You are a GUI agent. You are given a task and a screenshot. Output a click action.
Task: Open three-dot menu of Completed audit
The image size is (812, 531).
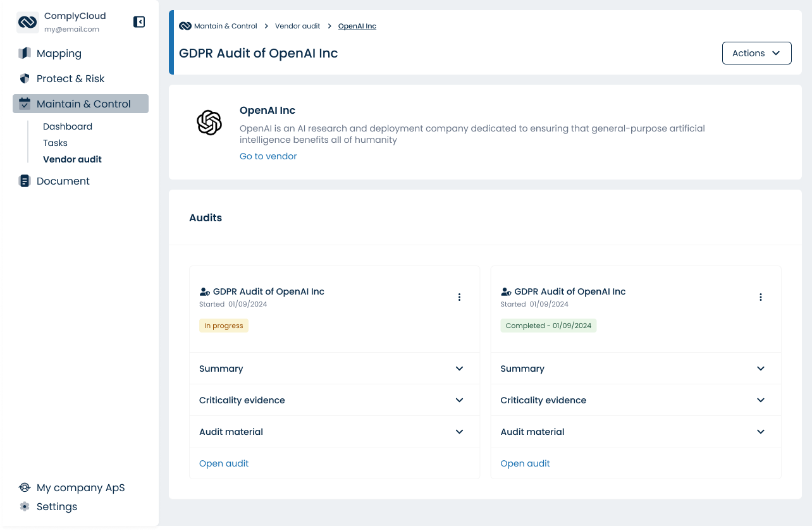click(760, 297)
